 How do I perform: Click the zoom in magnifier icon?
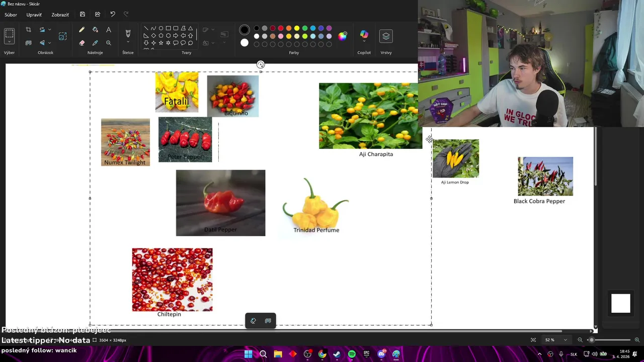point(637,340)
